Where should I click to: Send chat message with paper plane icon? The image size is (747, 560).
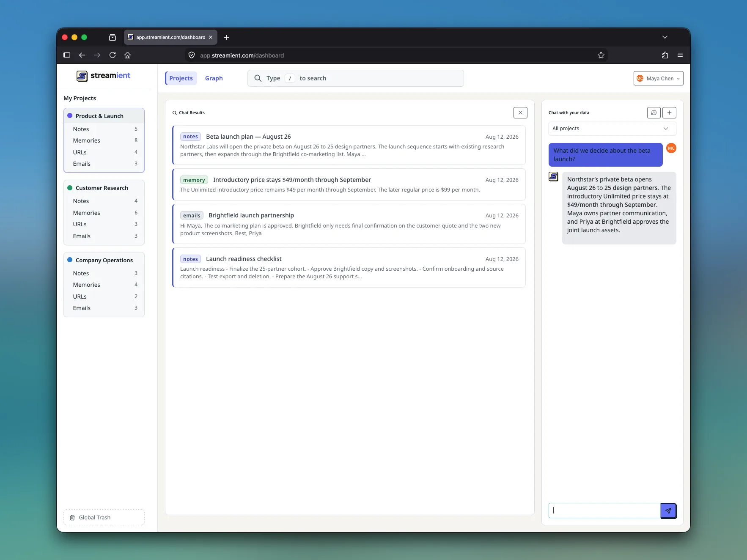(x=668, y=511)
